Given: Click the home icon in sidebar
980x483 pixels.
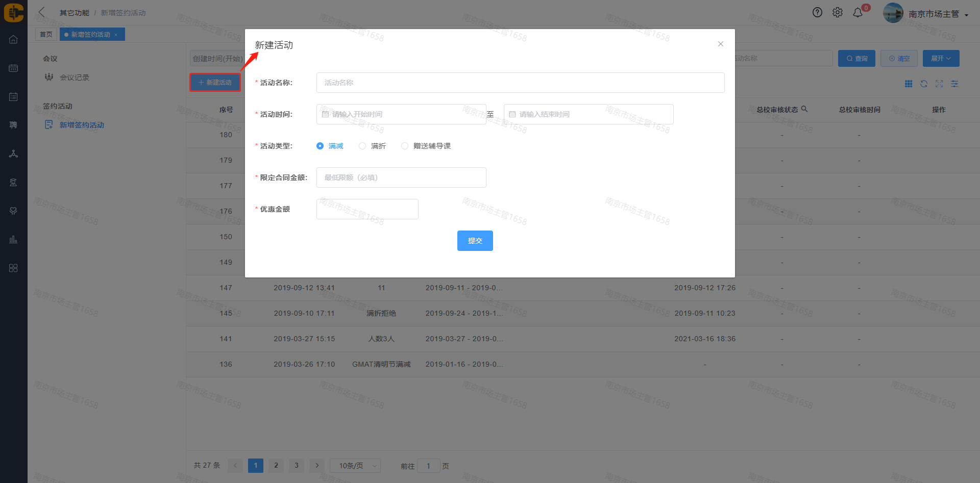Looking at the screenshot, I should 13,40.
